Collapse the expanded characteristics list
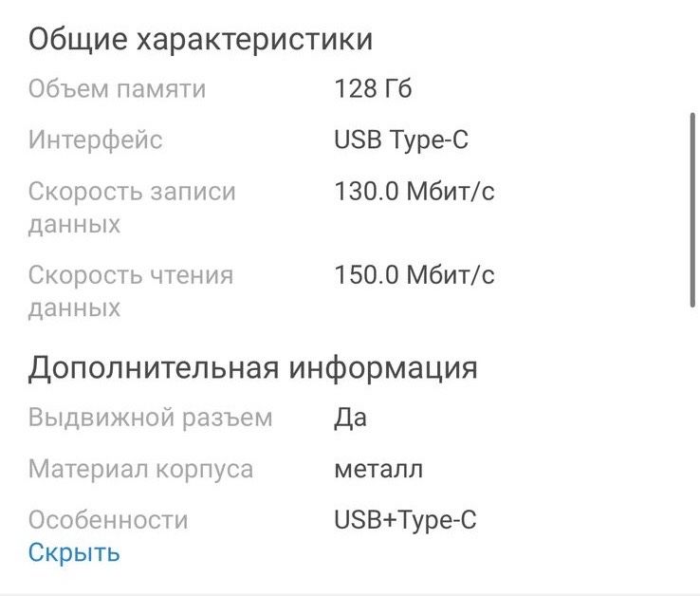 (x=74, y=552)
